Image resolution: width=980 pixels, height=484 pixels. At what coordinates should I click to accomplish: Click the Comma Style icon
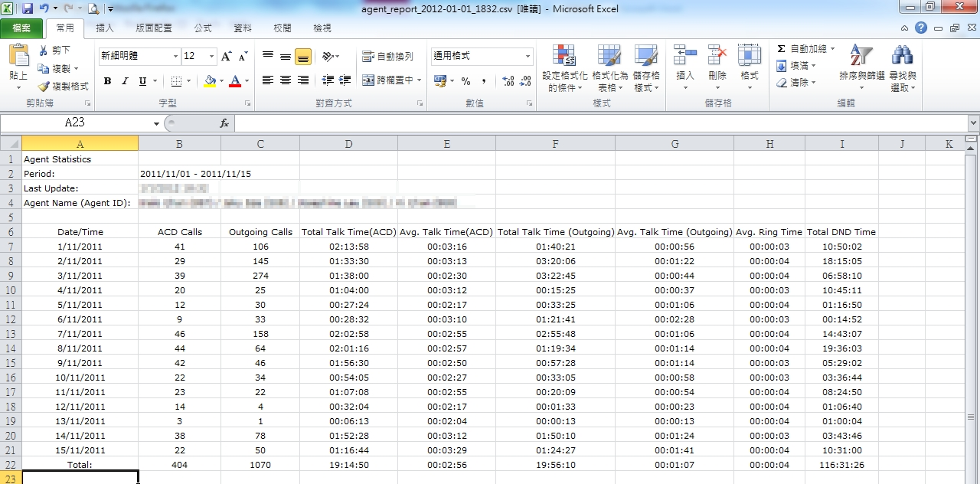point(484,80)
